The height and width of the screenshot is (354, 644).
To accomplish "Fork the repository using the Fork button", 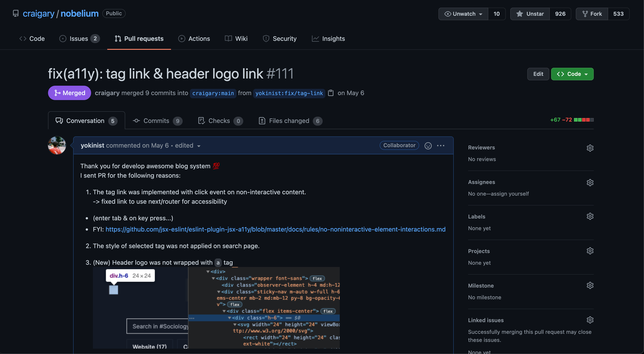I will 592,14.
